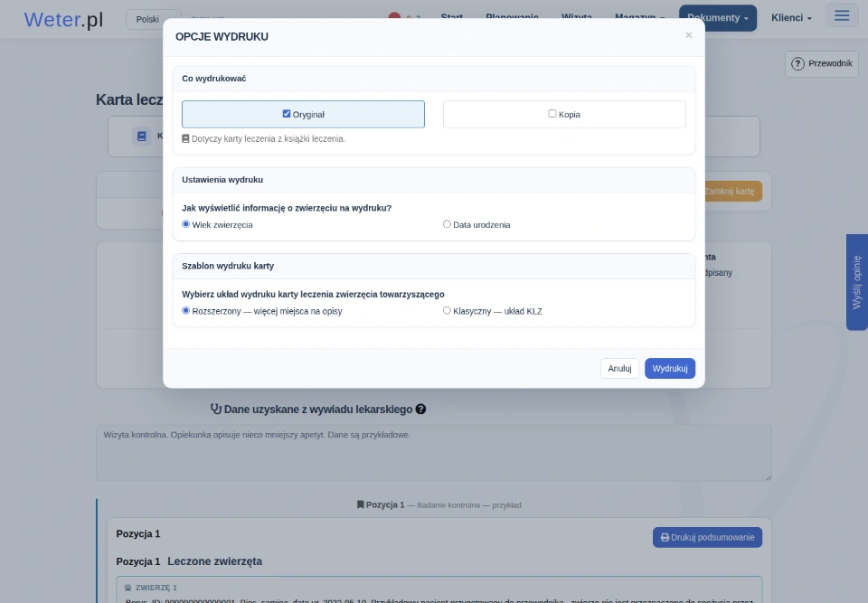Choose the Data urodzenia radio option

pos(447,224)
